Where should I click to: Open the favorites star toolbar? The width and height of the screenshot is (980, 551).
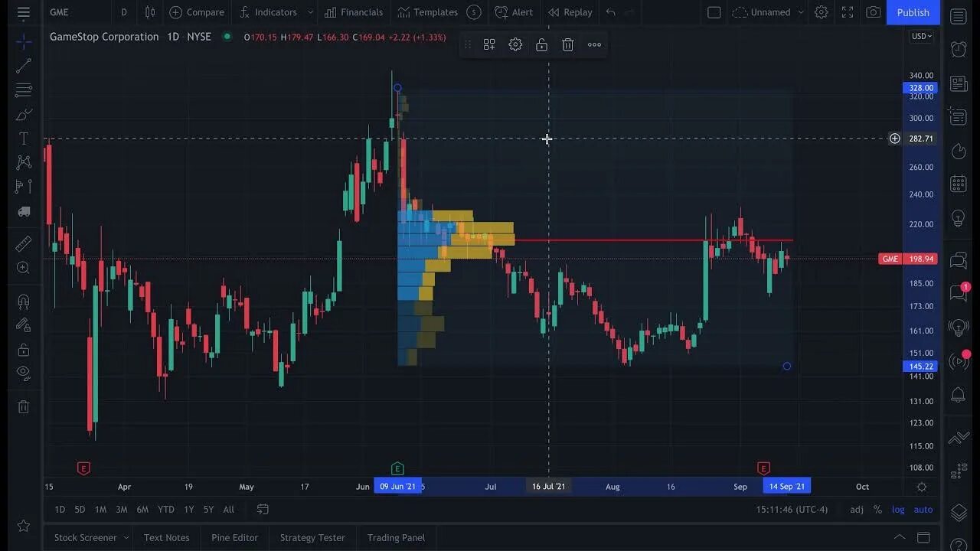pos(23,526)
